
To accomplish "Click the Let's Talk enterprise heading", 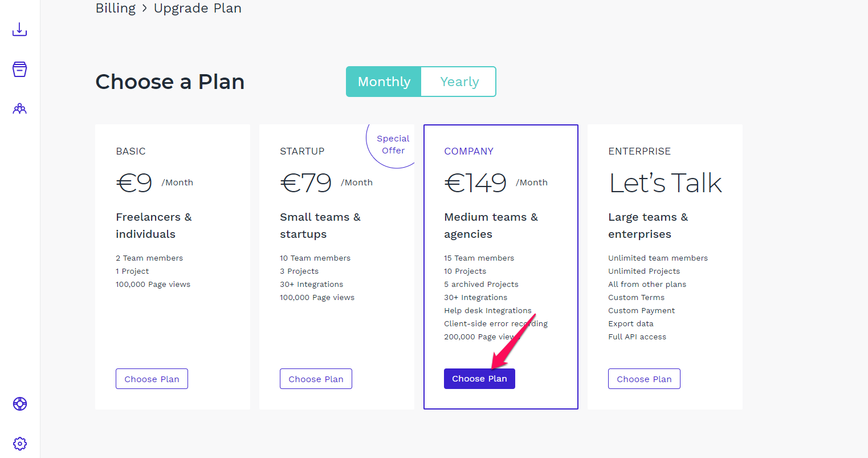I will click(x=665, y=183).
